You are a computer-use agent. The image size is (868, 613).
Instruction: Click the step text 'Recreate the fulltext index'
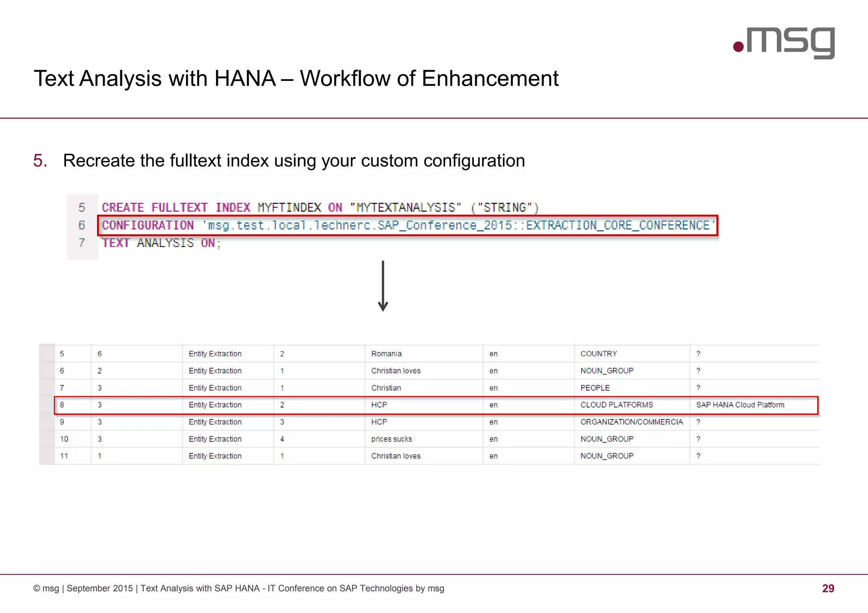pyautogui.click(x=166, y=161)
